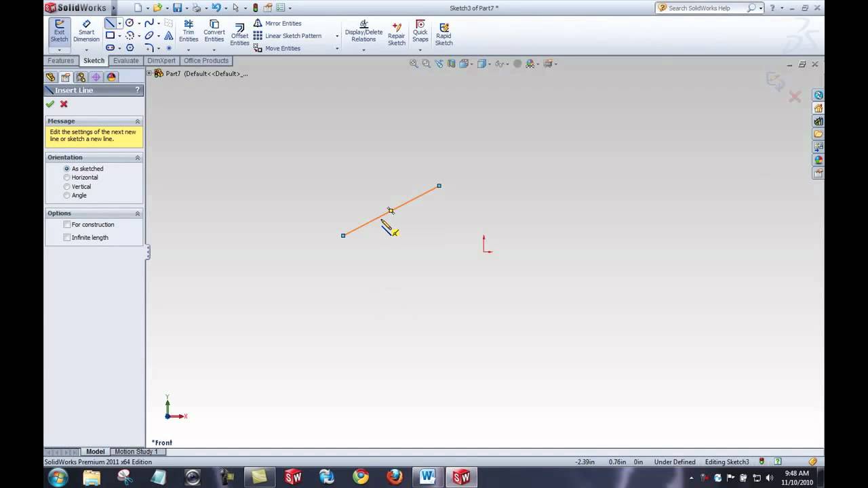Click the Save icon in top toolbar
Image resolution: width=868 pixels, height=488 pixels.
[177, 8]
